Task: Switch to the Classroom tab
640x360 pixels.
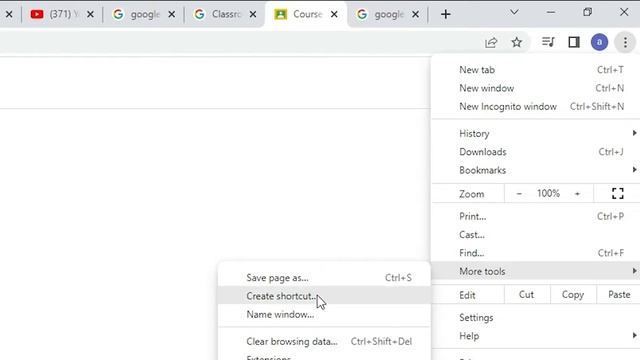Action: click(x=224, y=14)
